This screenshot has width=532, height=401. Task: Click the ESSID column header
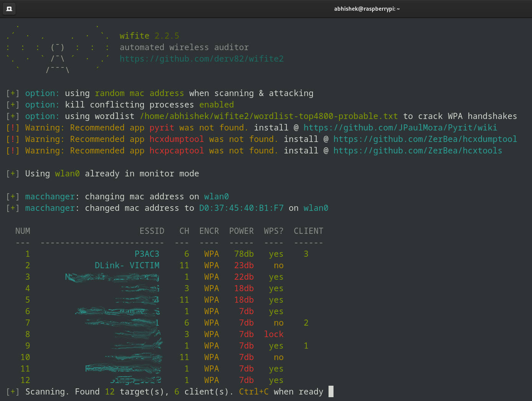tap(152, 231)
